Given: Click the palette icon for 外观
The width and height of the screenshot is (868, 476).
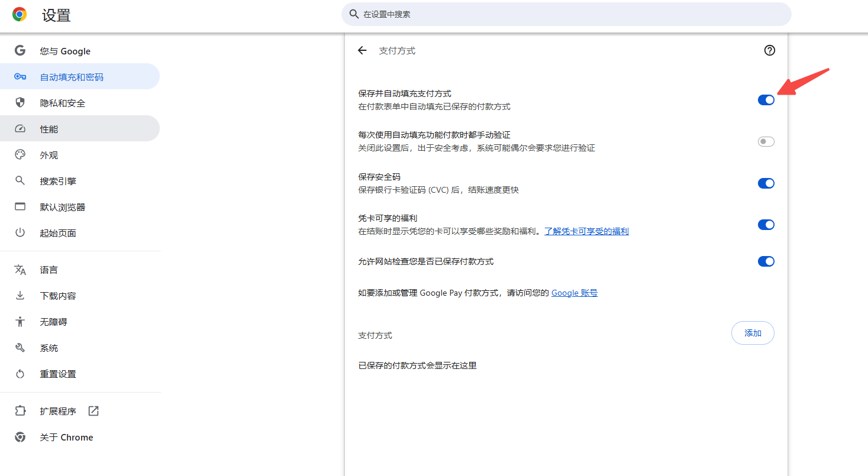Looking at the screenshot, I should click(20, 155).
